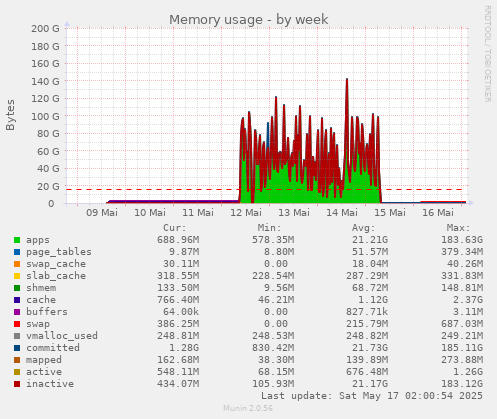497x419 pixels.
Task: Click the red swap legend swatch
Action: [17, 324]
